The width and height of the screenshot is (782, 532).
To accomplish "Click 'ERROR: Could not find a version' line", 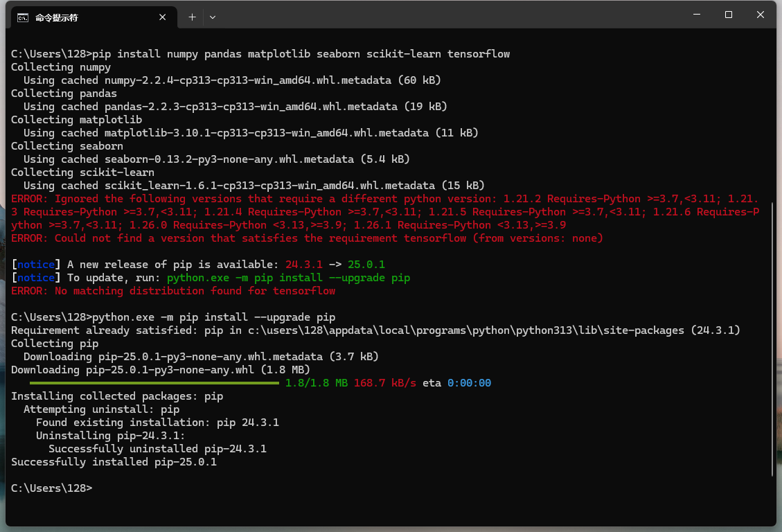I will point(308,238).
